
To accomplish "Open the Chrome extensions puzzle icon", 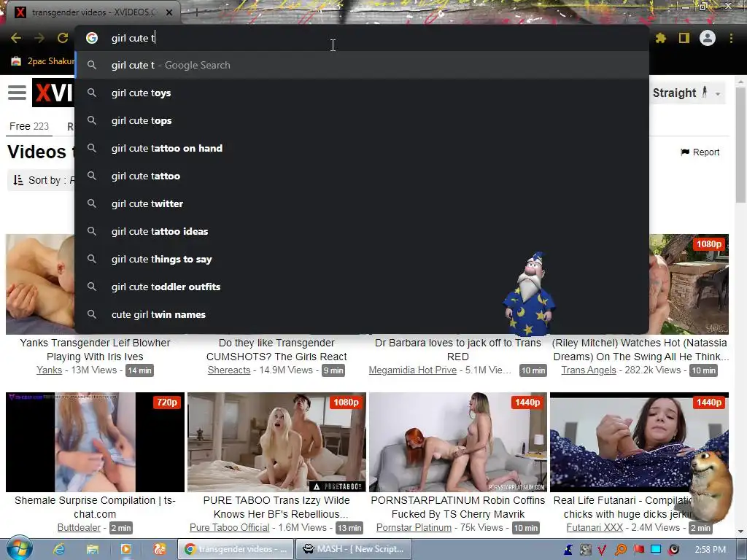I will [661, 38].
